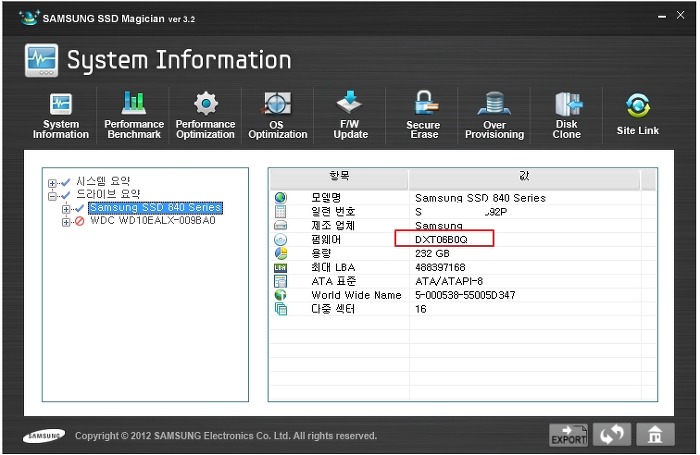Select the 드라이브 요약 tree item
Viewport: 700px width, 455px height.
108,194
